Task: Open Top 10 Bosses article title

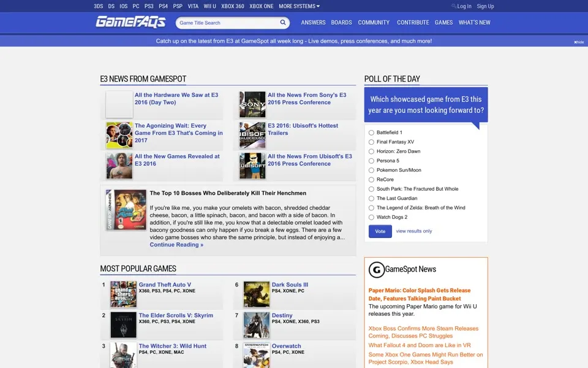Action: [228, 193]
